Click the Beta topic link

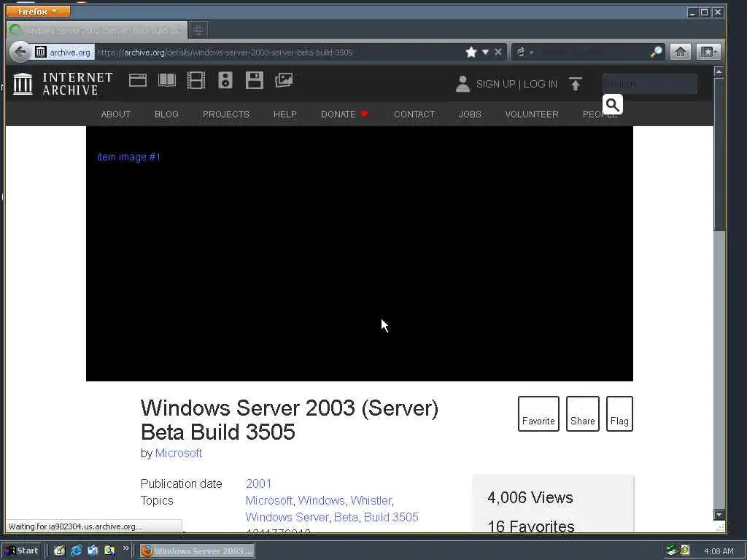346,517
